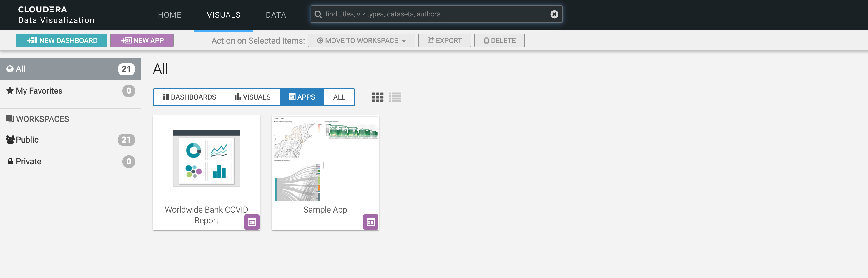
Task: Expand the MOVE TO WORKSPACE dropdown
Action: click(361, 40)
